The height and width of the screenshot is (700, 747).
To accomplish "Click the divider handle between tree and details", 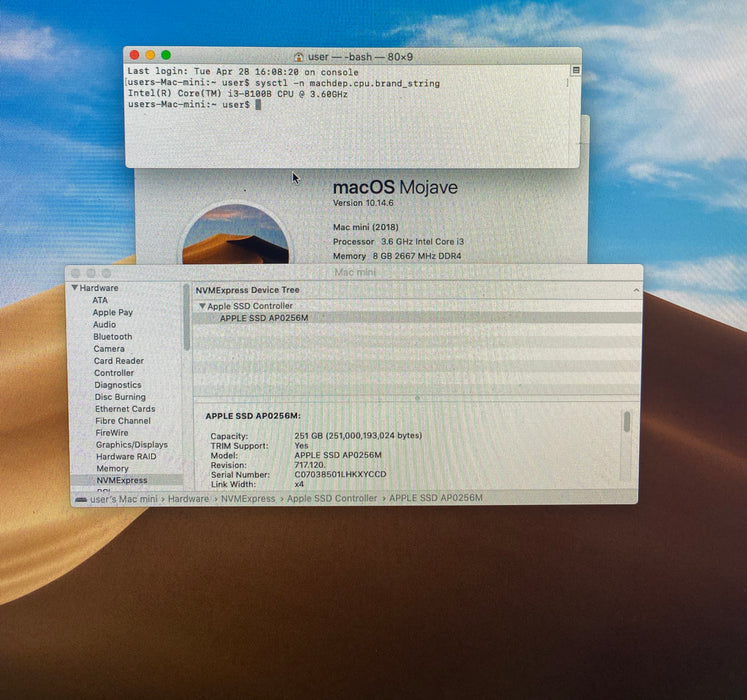I will point(417,397).
